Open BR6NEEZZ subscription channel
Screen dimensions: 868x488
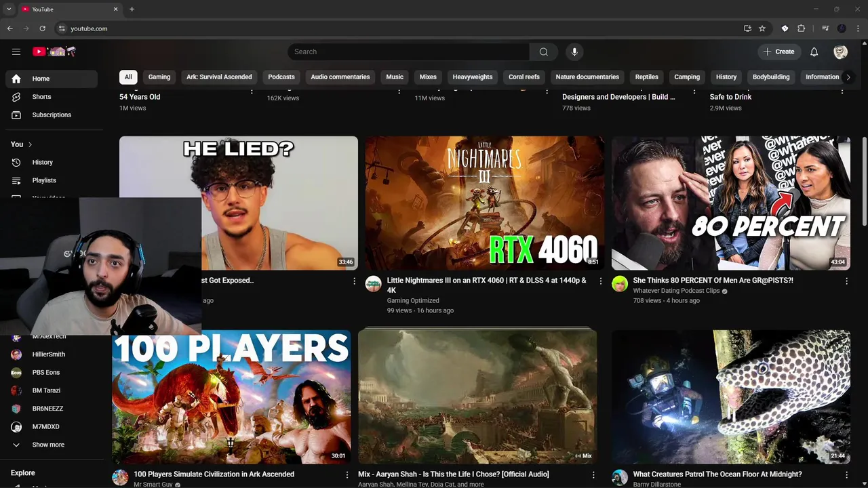pos(52,409)
